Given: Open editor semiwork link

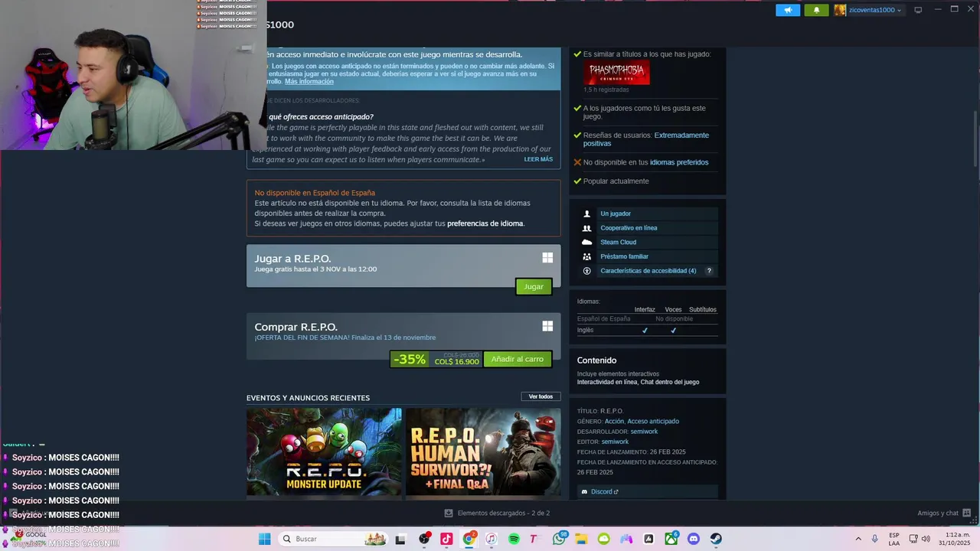Looking at the screenshot, I should point(615,442).
